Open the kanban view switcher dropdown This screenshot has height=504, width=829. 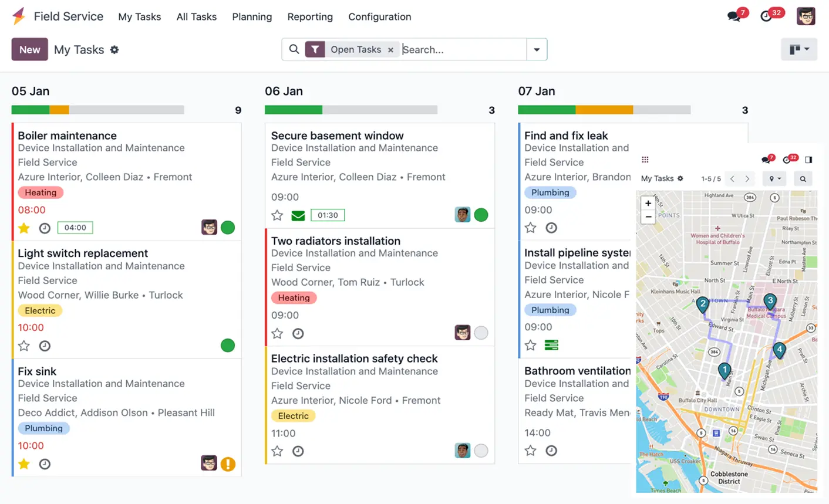click(799, 50)
